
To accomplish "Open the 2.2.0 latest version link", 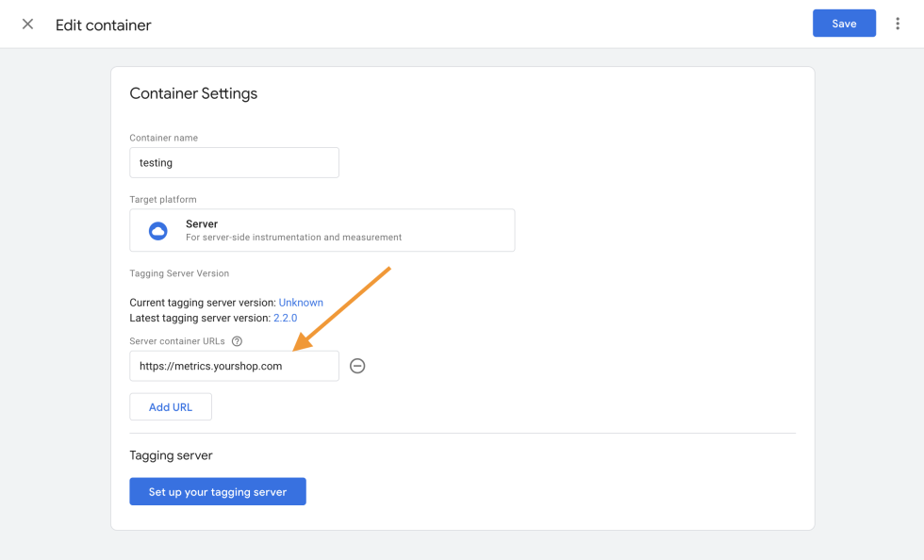I will [x=285, y=319].
